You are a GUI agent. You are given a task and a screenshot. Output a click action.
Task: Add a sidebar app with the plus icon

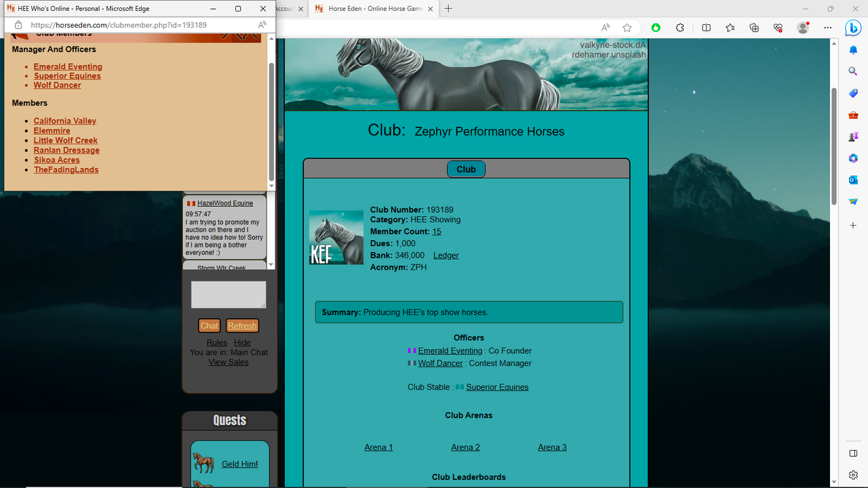[x=853, y=224]
